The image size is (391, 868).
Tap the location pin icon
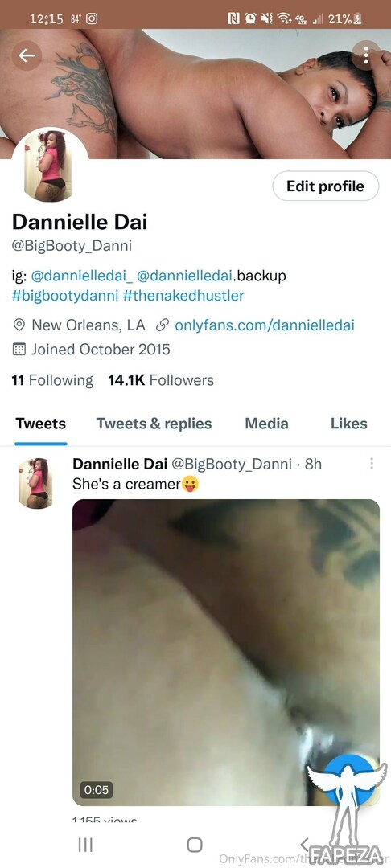pyautogui.click(x=19, y=325)
